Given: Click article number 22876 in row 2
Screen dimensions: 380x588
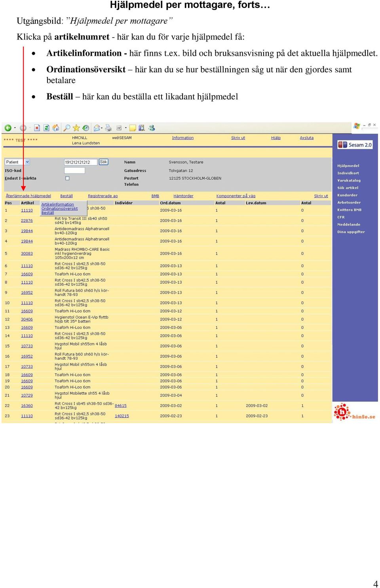Looking at the screenshot, I should (x=27, y=221).
